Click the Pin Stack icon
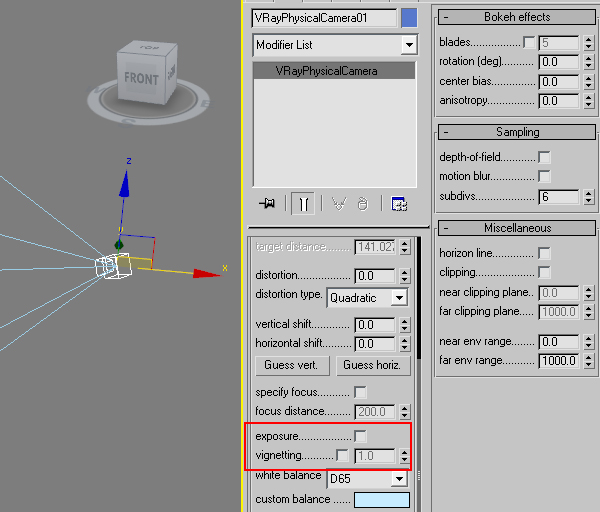This screenshot has width=600, height=512. [267, 203]
